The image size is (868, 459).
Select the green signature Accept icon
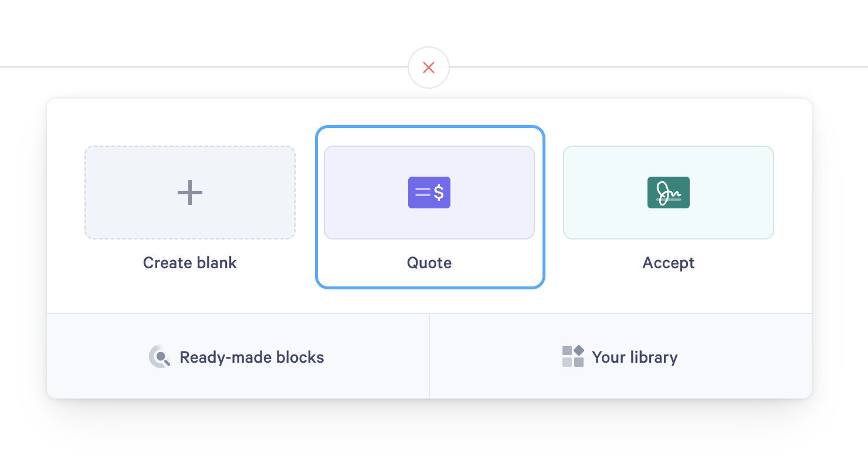(669, 193)
